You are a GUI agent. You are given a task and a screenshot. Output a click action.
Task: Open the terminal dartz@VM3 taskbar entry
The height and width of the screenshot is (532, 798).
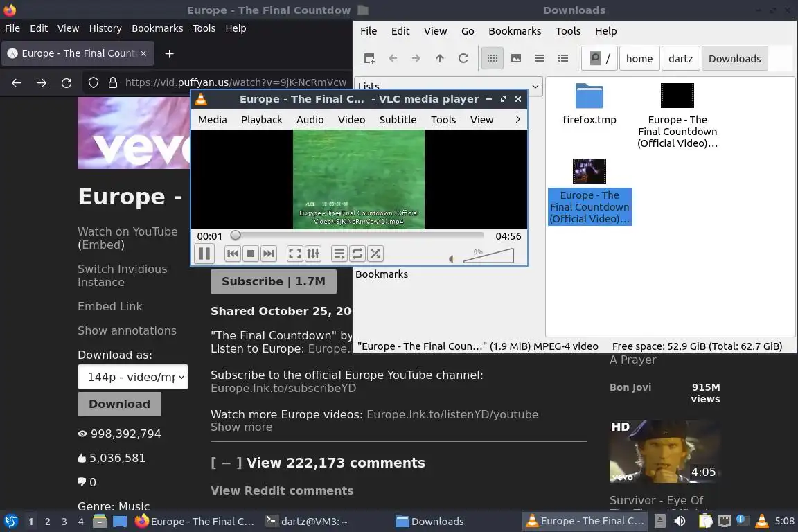click(308, 522)
